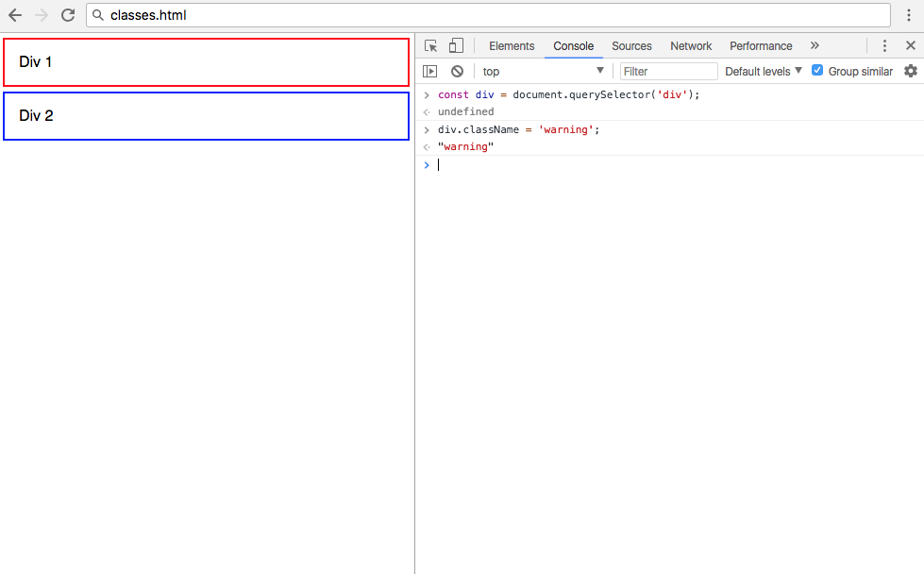Open the Chrome browser menu

(909, 15)
